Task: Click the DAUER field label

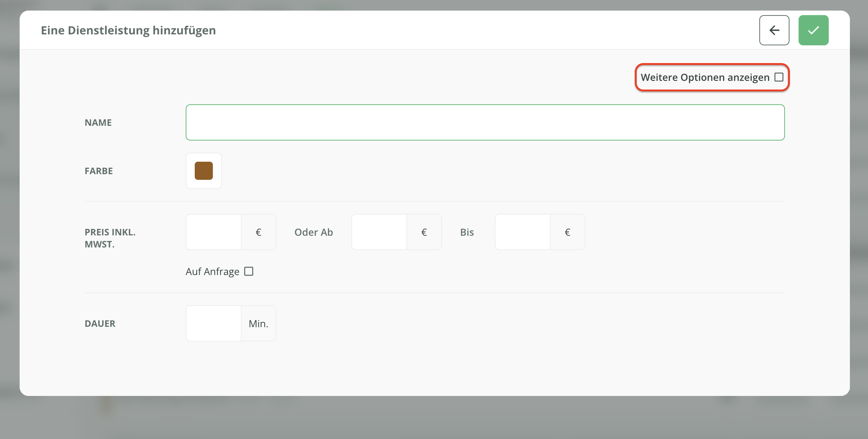Action: [100, 323]
